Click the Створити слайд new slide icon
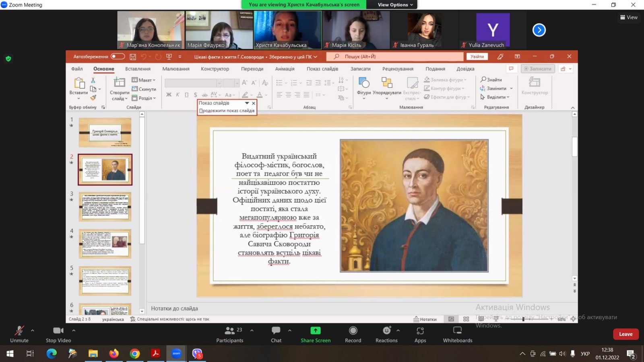 [119, 82]
